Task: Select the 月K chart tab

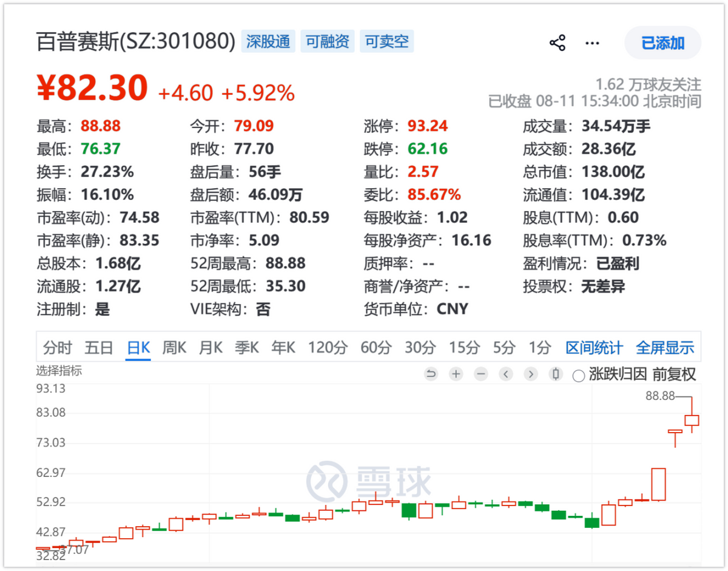Action: pyautogui.click(x=211, y=348)
